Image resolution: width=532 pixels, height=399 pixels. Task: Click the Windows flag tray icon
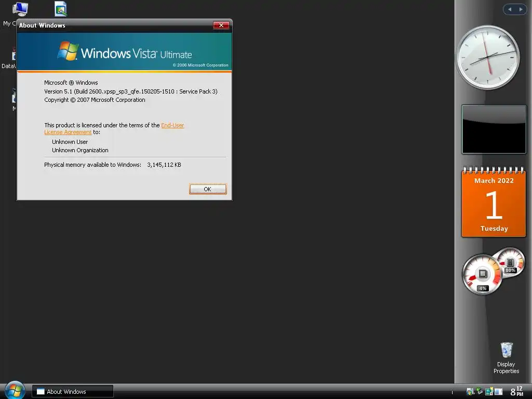click(470, 392)
